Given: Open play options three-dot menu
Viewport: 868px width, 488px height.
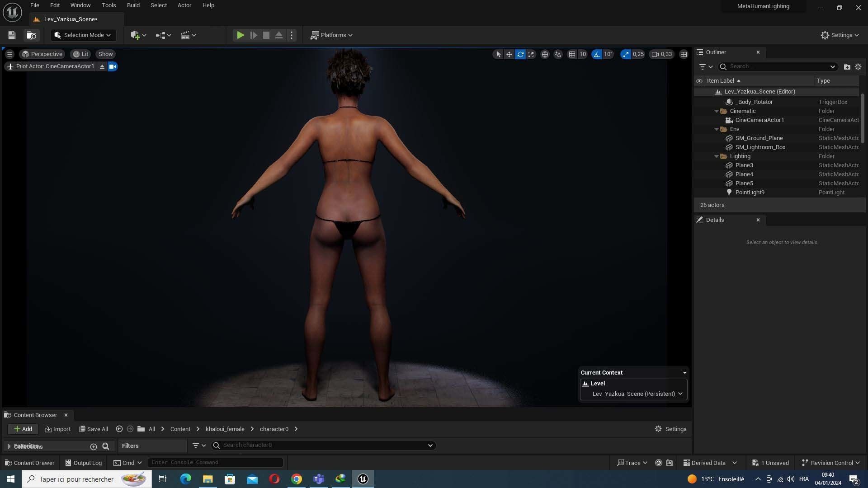Looking at the screenshot, I should click(x=292, y=35).
